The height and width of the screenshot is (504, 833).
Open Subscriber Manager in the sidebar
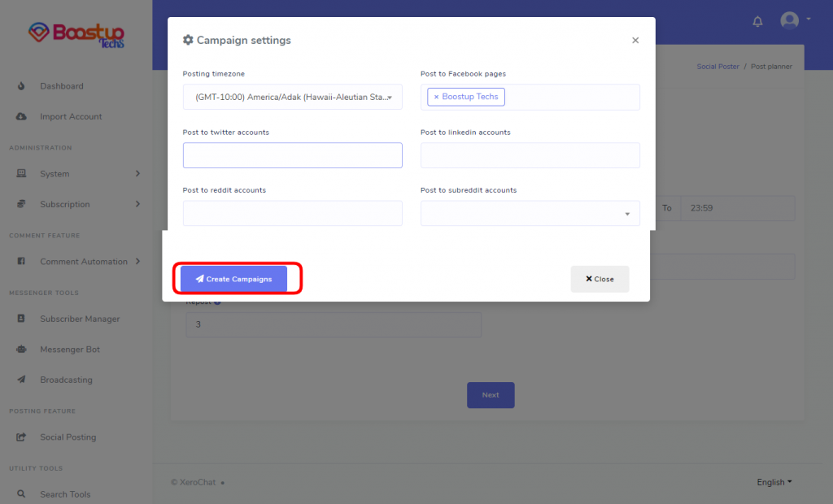[80, 319]
